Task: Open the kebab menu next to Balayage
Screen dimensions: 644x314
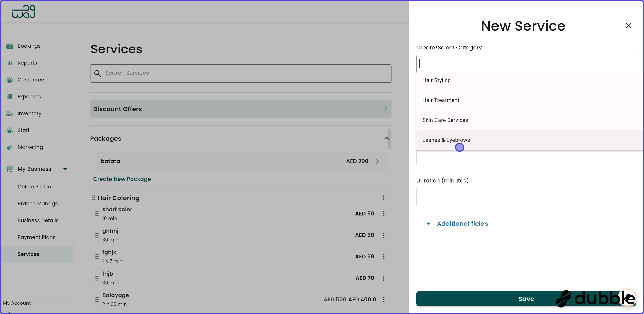Action: (x=384, y=299)
